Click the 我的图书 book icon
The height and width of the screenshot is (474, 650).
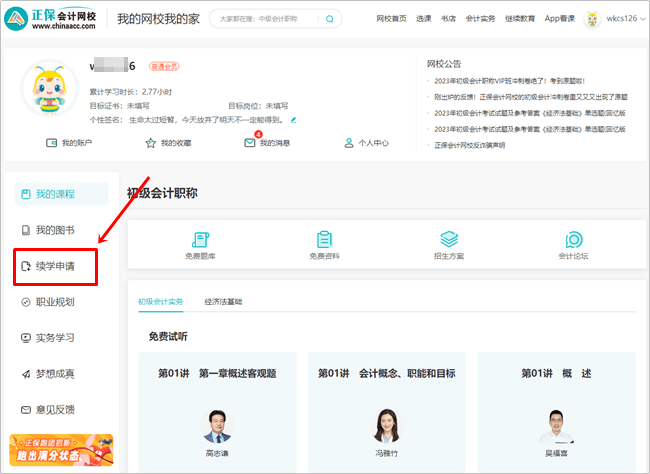pyautogui.click(x=26, y=230)
